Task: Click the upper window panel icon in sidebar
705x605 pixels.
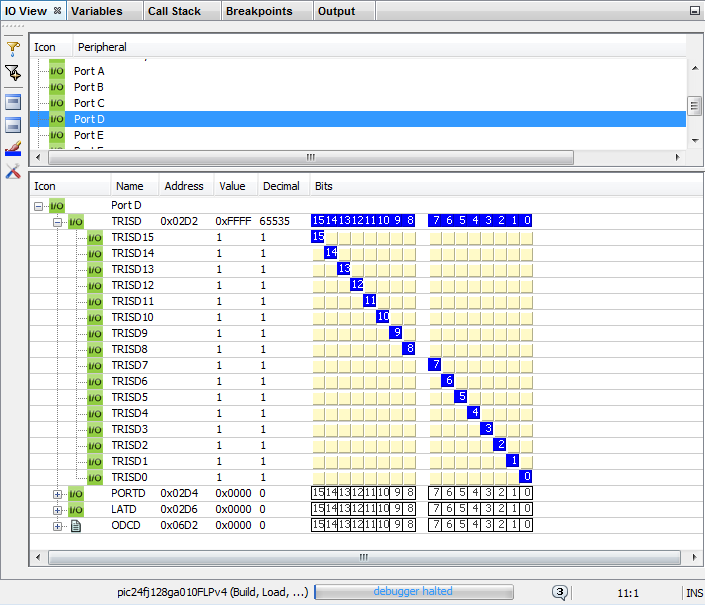Action: click(x=13, y=101)
